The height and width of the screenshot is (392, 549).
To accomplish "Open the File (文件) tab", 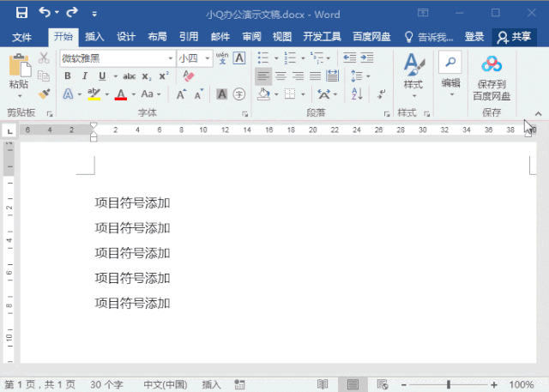I will [x=22, y=37].
